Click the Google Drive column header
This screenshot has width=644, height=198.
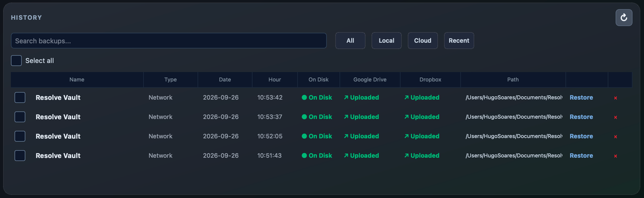(370, 80)
